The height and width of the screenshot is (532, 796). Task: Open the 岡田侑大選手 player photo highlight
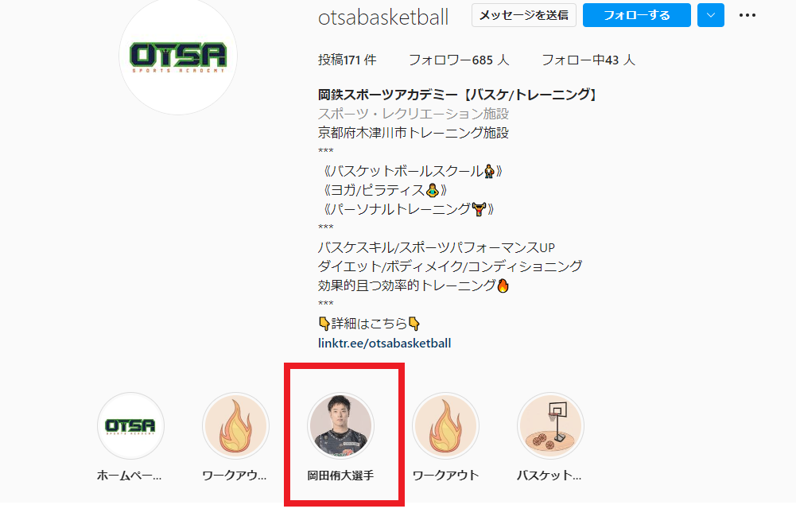340,426
